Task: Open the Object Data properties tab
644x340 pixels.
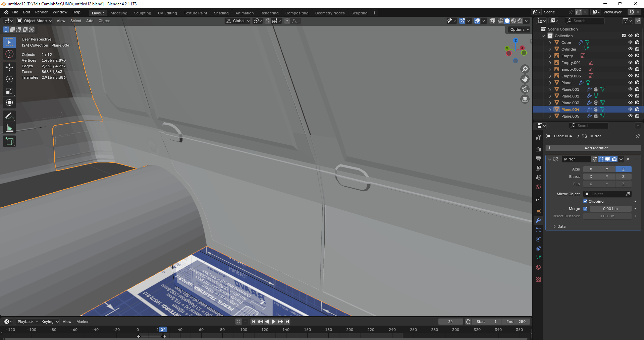Action: (x=538, y=258)
